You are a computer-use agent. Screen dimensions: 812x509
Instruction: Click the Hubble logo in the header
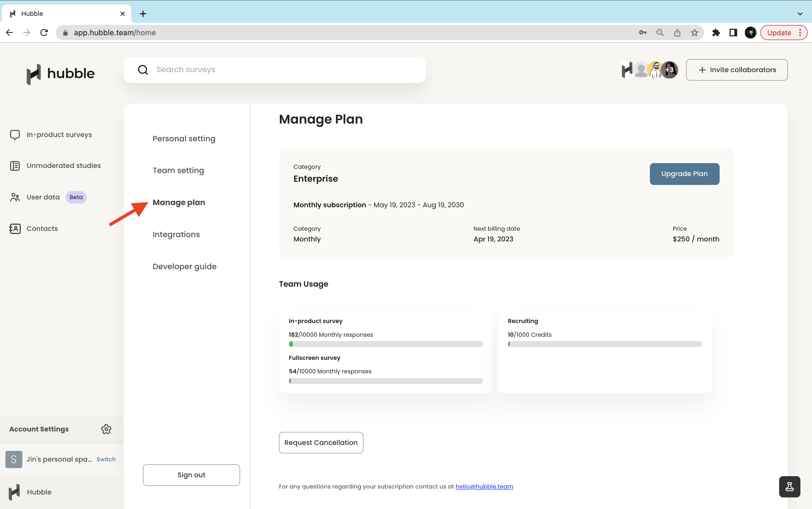click(x=61, y=74)
